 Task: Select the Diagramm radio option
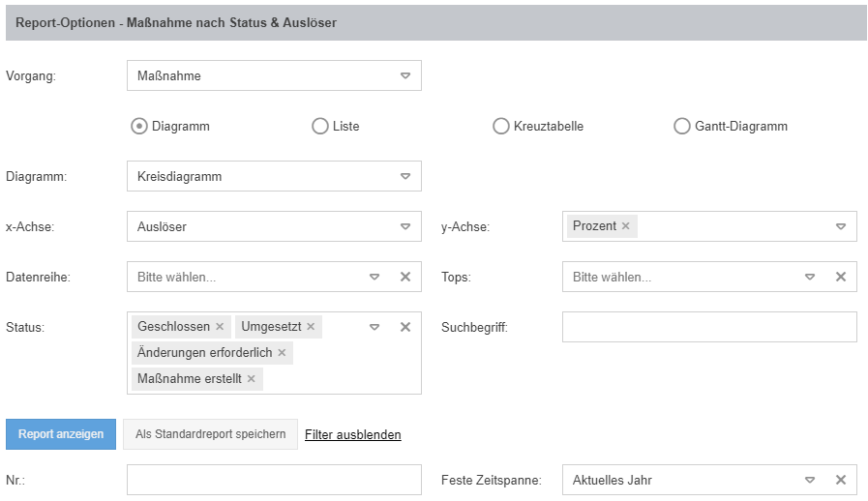139,126
